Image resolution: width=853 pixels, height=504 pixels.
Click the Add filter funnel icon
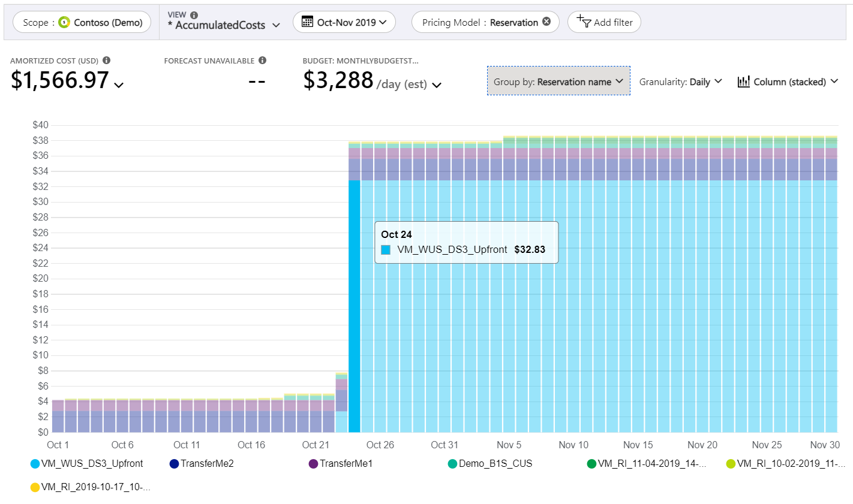[584, 22]
